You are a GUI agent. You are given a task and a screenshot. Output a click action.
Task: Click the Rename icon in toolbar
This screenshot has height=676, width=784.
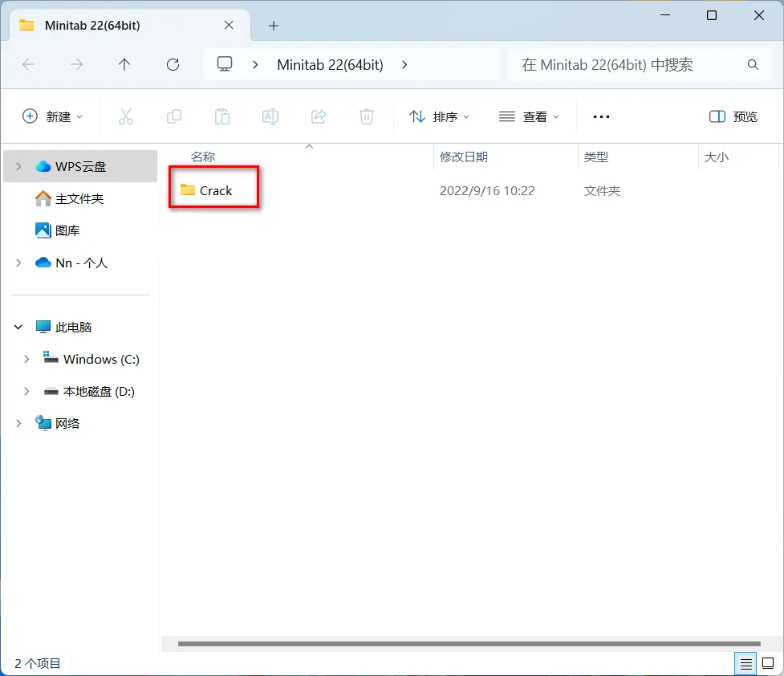[270, 116]
